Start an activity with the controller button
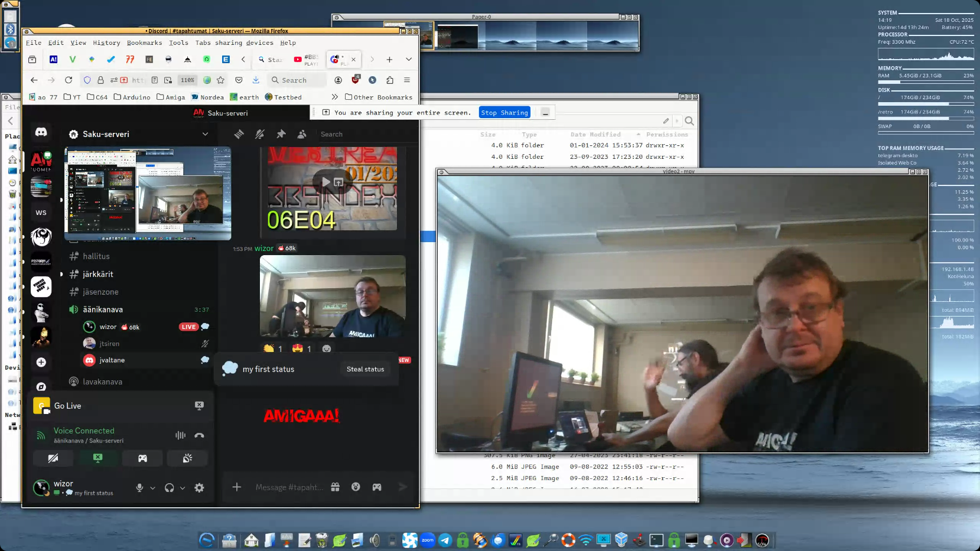Screen dimensions: 980x551 click(142, 458)
